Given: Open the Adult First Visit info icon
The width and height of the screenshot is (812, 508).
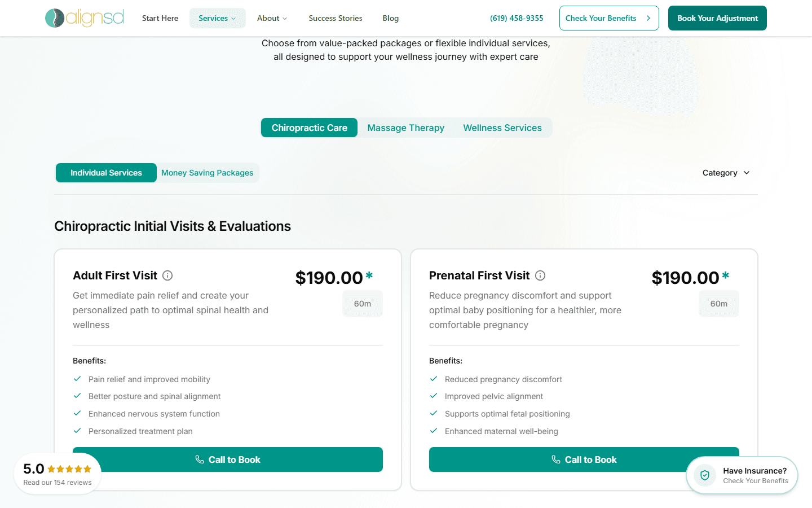Looking at the screenshot, I should [x=167, y=275].
